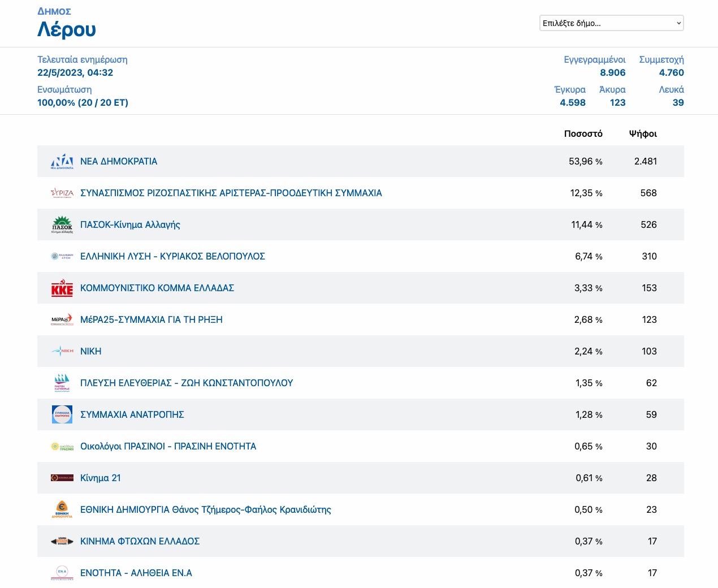
Task: Open the ΕΘΝΙΚΗ ΔΗΜΙΟΥΡΓΙΑ party link
Action: coord(206,509)
